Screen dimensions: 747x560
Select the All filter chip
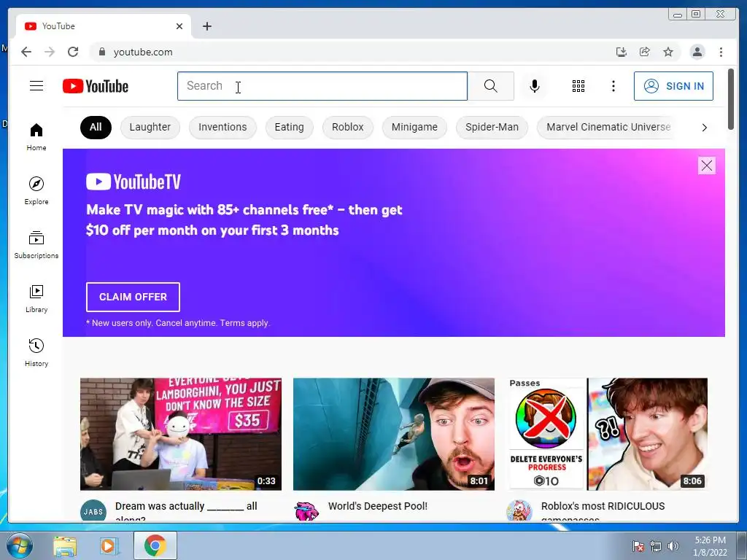click(x=96, y=127)
